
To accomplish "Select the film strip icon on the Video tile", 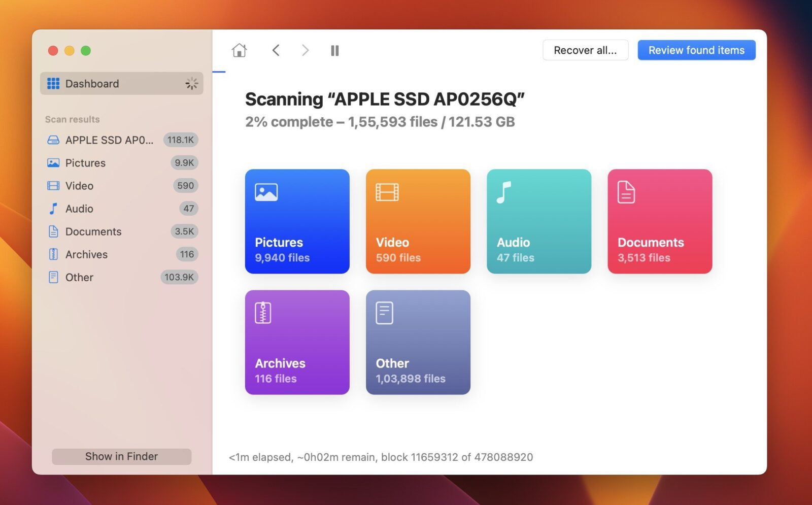I will pos(386,192).
